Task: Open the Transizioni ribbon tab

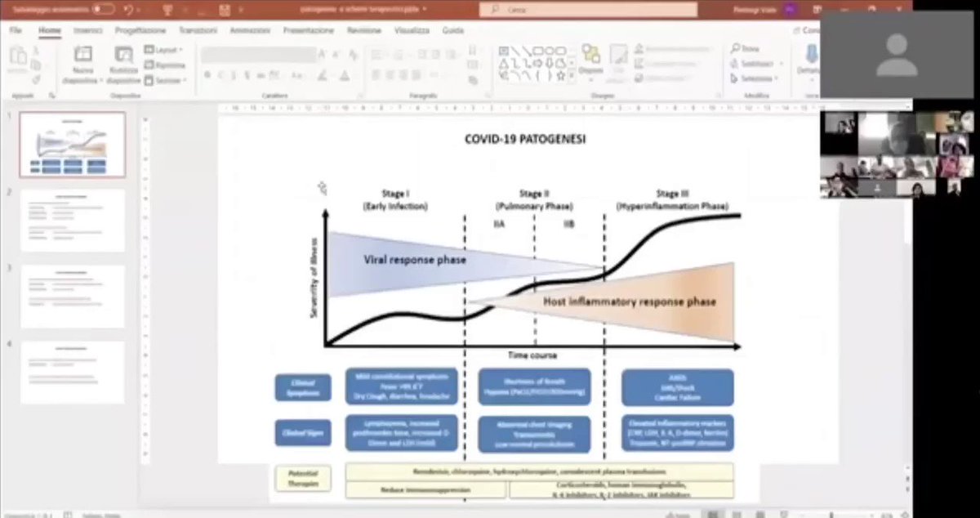Action: pyautogui.click(x=198, y=30)
